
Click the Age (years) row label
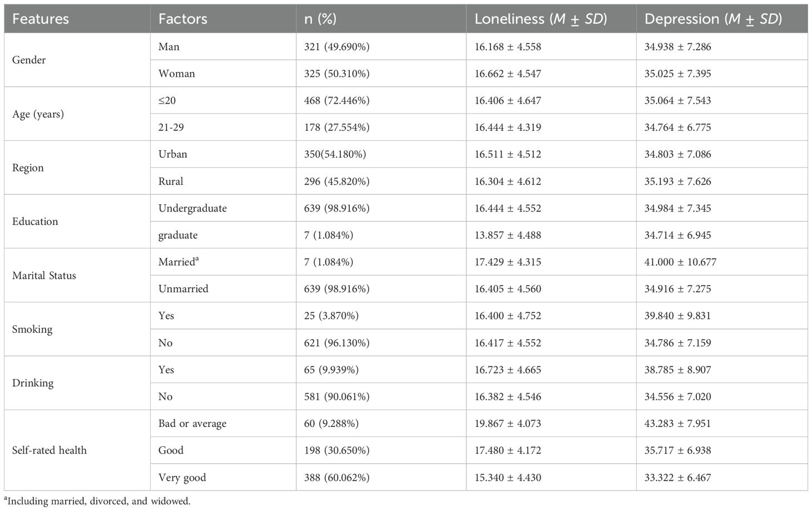(x=38, y=114)
